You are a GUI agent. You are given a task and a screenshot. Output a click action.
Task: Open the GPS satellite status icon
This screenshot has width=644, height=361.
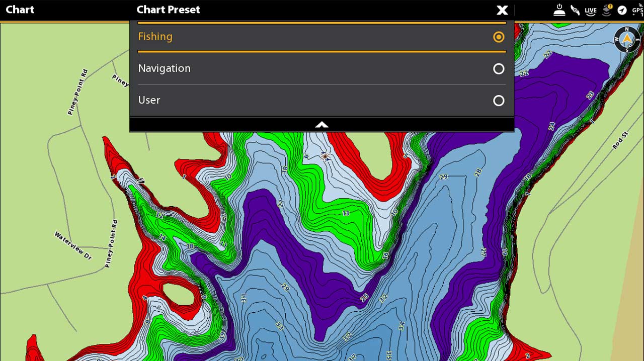(x=637, y=10)
